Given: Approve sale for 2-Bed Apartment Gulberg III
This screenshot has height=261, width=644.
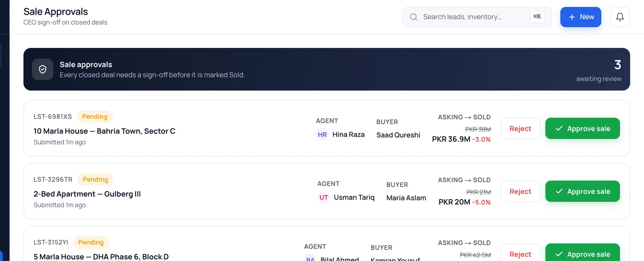Looking at the screenshot, I should click(x=582, y=191).
